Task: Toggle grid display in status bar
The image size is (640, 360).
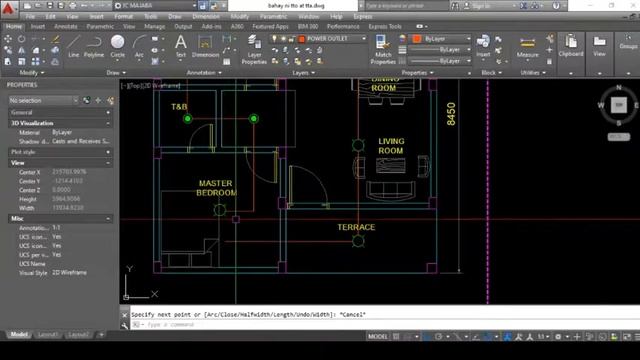Action: (x=396, y=337)
